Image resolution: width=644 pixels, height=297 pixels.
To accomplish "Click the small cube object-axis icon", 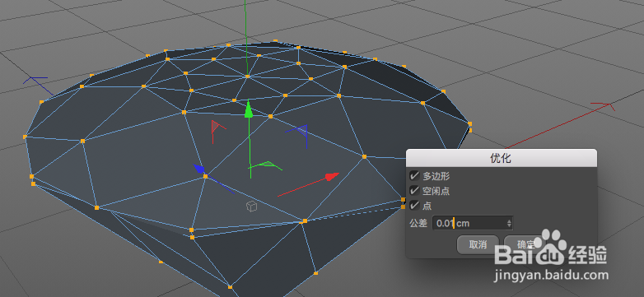I will pyautogui.click(x=251, y=207).
